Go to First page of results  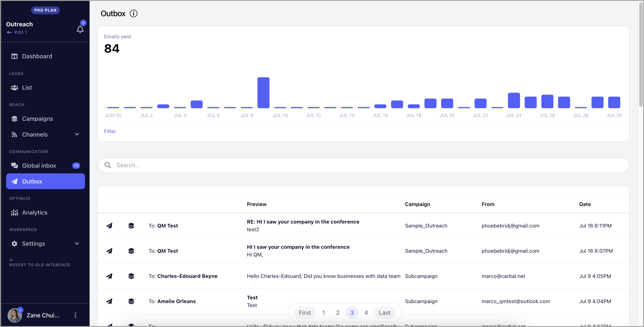[305, 313]
